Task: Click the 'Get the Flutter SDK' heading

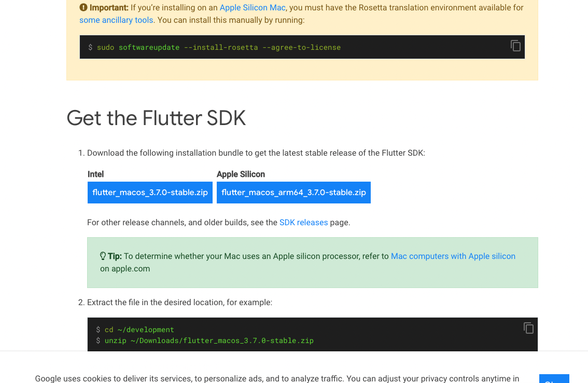Action: [x=156, y=118]
